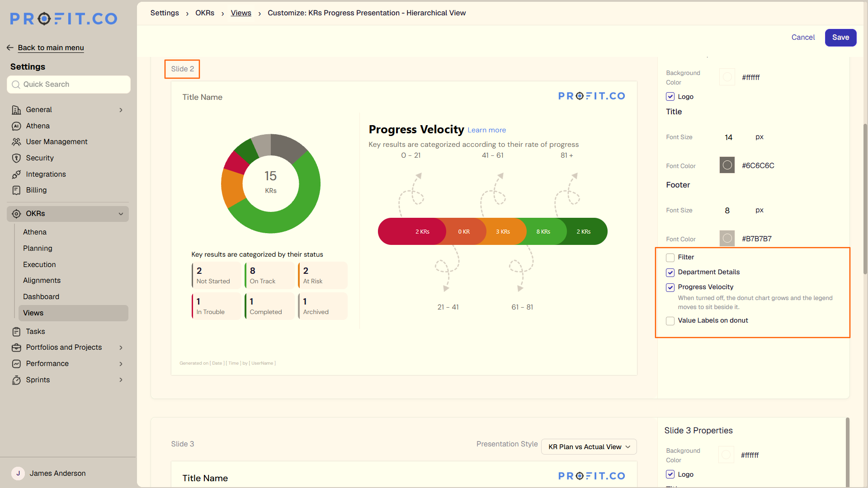Uncheck Department Details checkbox
The height and width of the screenshot is (488, 868).
click(670, 272)
